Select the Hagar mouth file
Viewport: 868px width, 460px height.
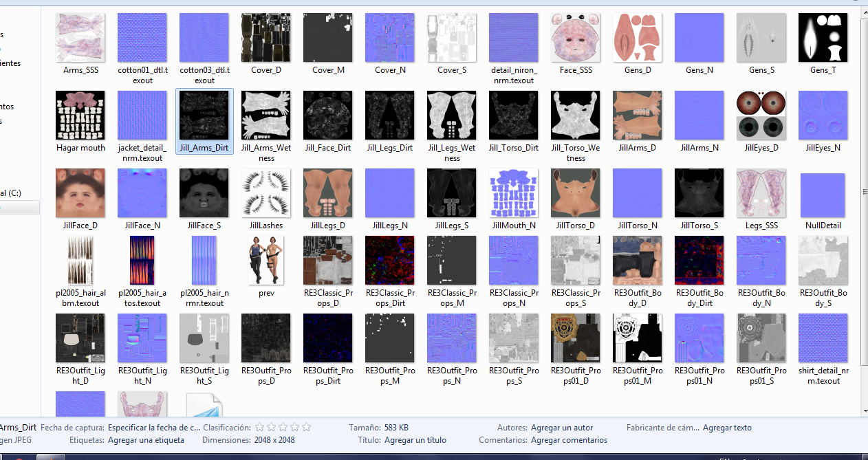click(80, 116)
